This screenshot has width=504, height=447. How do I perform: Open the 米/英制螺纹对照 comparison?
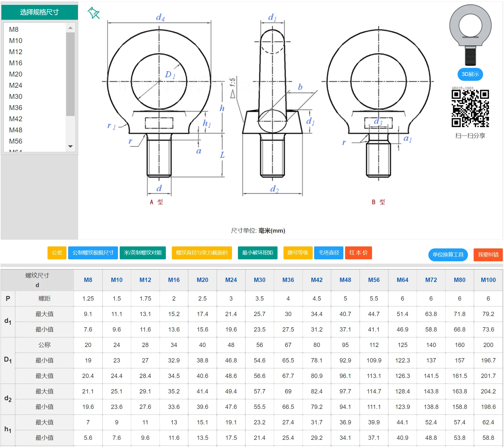pos(143,253)
